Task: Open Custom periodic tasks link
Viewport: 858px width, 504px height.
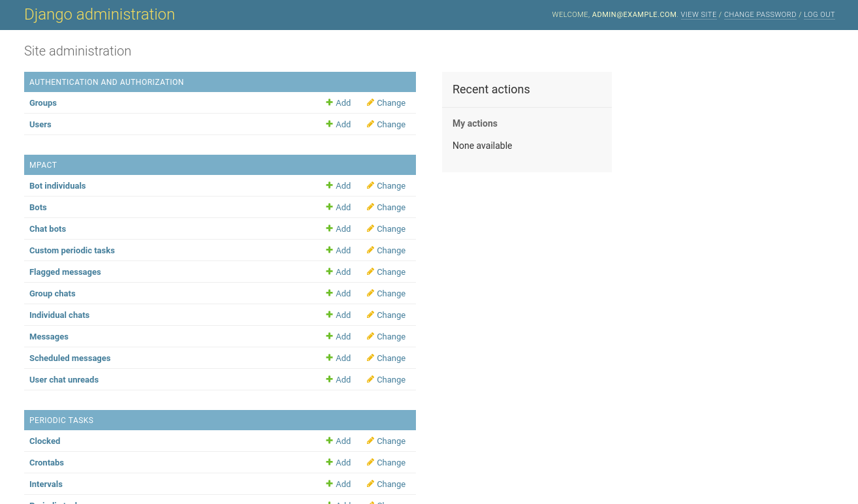Action: (x=72, y=251)
